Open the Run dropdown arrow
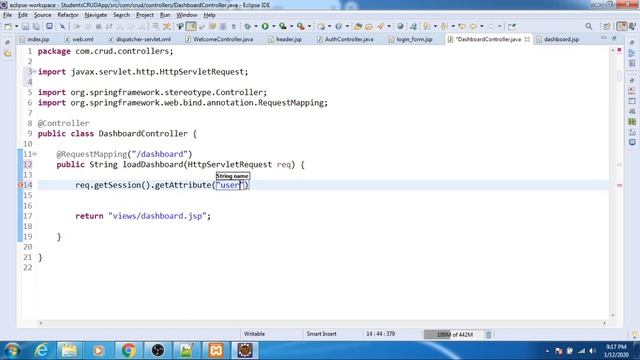The image size is (640, 360). tap(273, 26)
